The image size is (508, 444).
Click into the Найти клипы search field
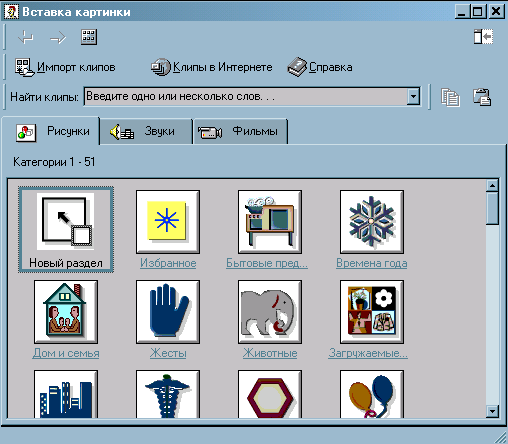click(x=245, y=97)
